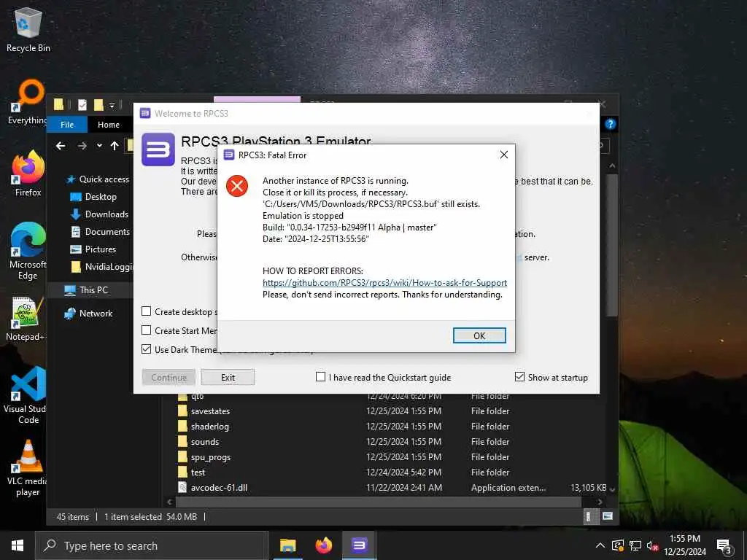Click the Continue button in Welcome window

pyautogui.click(x=169, y=377)
